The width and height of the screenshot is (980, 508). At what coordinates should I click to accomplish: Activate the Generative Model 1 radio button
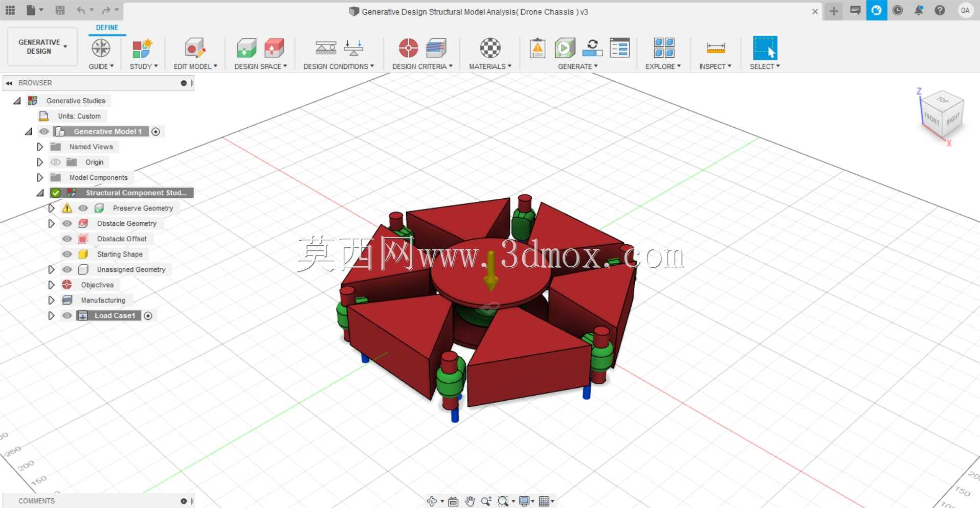[x=156, y=132]
